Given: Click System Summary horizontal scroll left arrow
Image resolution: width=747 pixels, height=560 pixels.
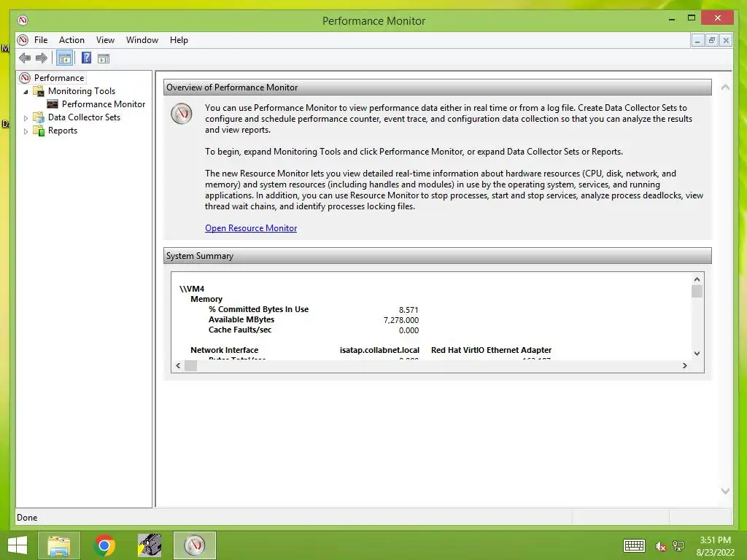Looking at the screenshot, I should pyautogui.click(x=178, y=366).
